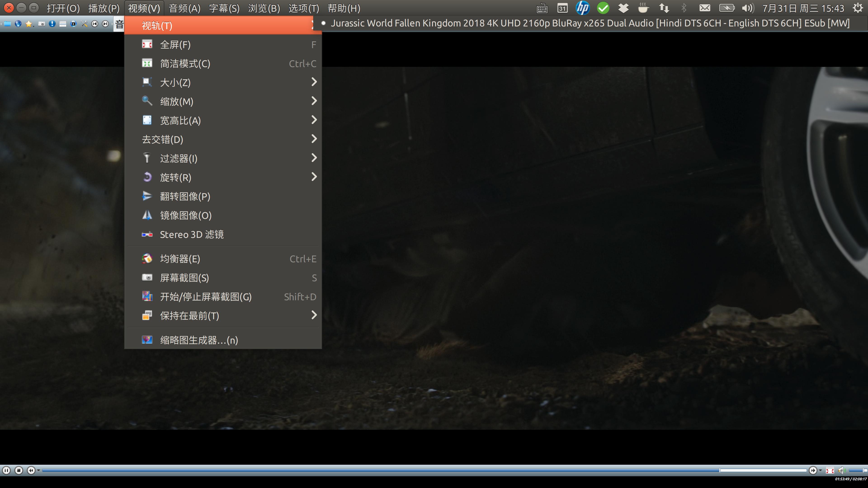Toggle the Stereo 3D 滤镜 filter
Image resolution: width=868 pixels, height=488 pixels.
[223, 235]
